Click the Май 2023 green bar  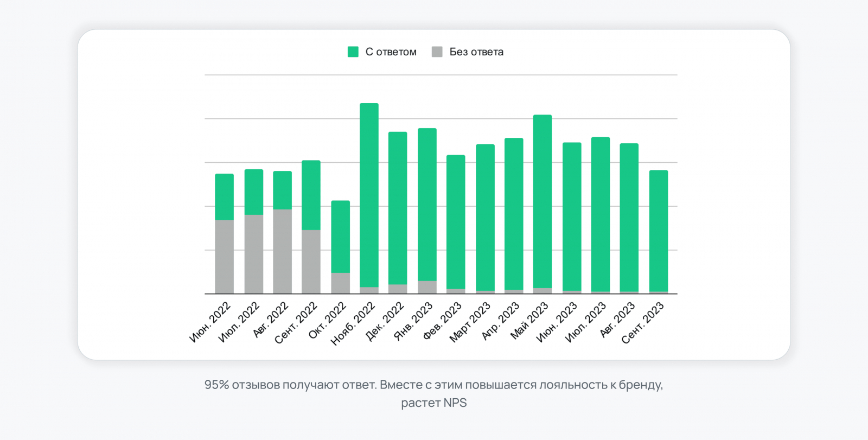coord(542,201)
